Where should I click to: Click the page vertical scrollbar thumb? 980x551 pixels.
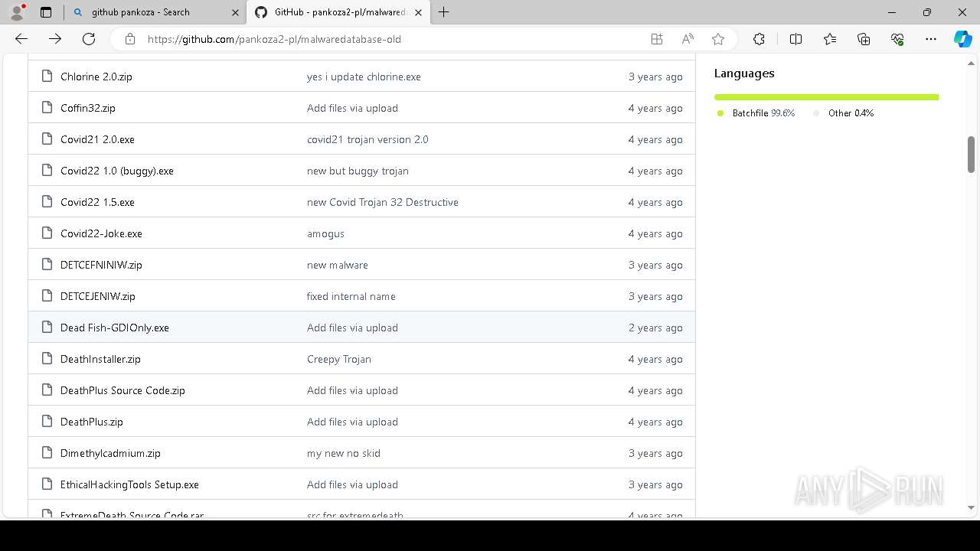[972, 155]
